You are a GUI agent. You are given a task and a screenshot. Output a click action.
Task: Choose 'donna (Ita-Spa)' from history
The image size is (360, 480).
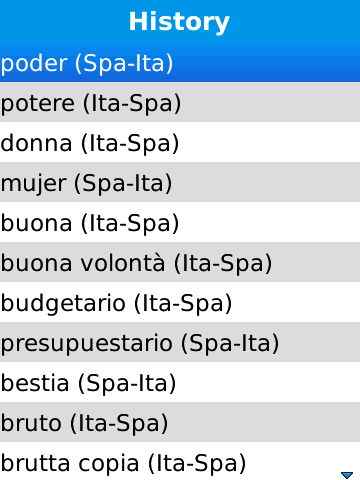[x=180, y=142]
